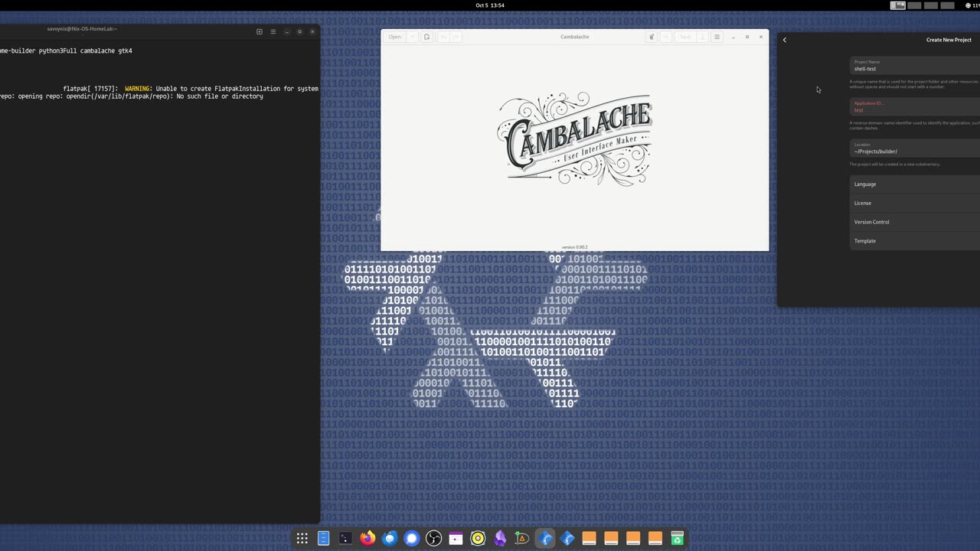Click the Project Name field showing shell-test

tap(915, 66)
